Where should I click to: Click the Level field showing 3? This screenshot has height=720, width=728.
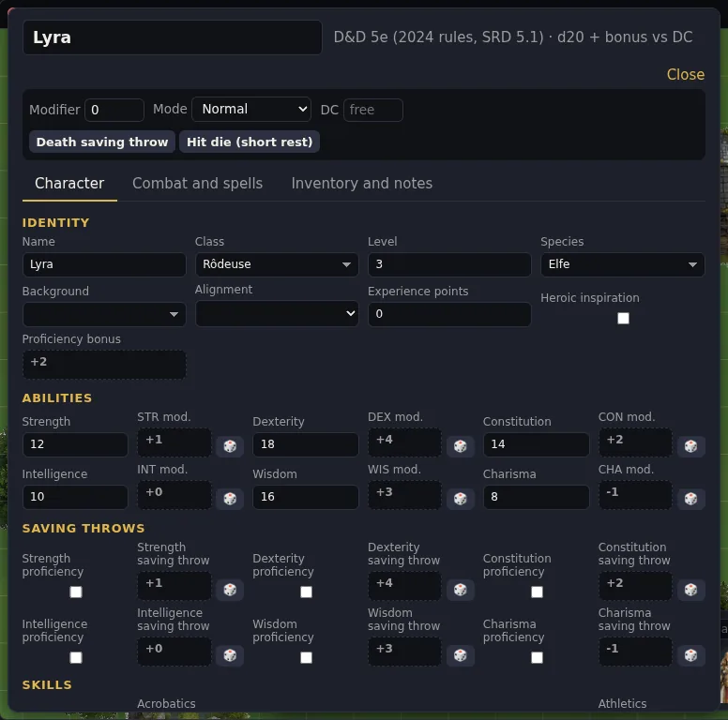tap(449, 264)
